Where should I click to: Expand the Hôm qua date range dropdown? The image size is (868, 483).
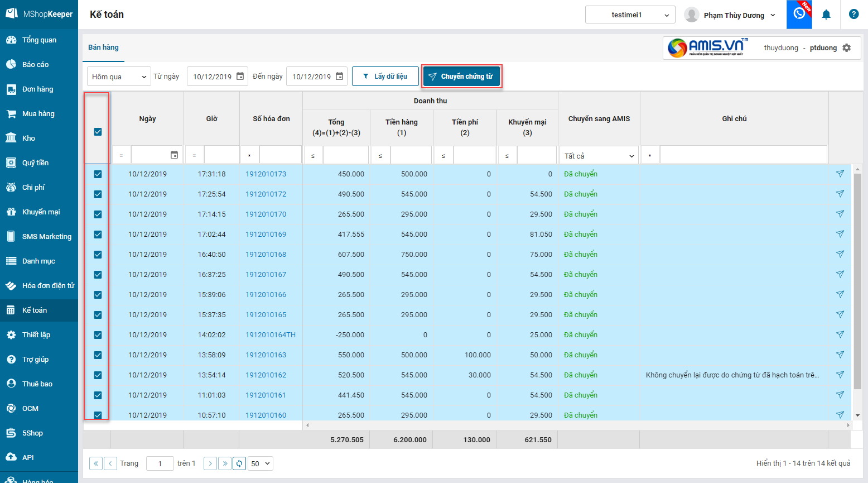(119, 76)
